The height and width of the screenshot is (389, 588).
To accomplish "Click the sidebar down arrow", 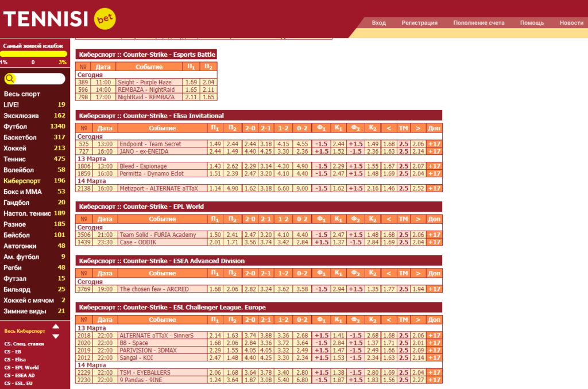I will (56, 336).
